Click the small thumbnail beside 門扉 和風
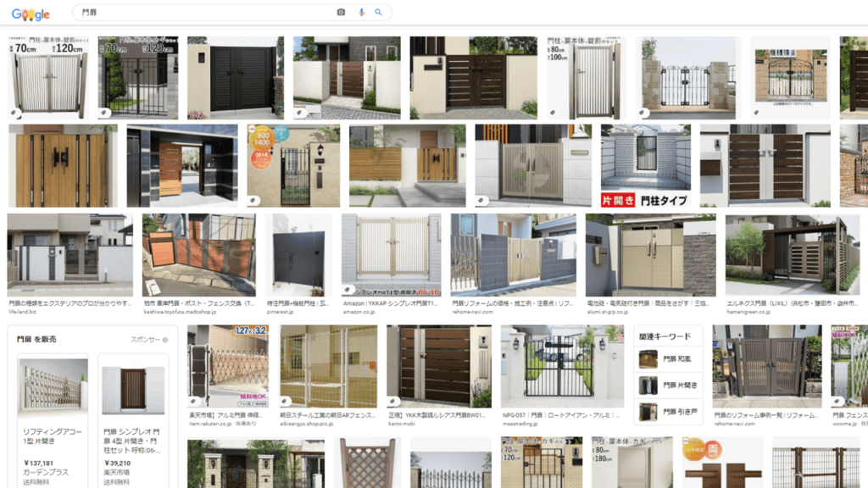 coord(648,359)
